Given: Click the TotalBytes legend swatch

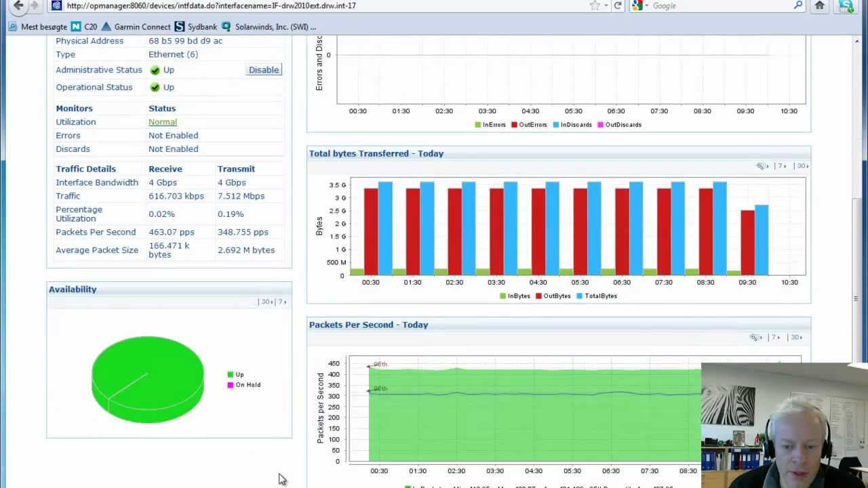Looking at the screenshot, I should pos(580,296).
